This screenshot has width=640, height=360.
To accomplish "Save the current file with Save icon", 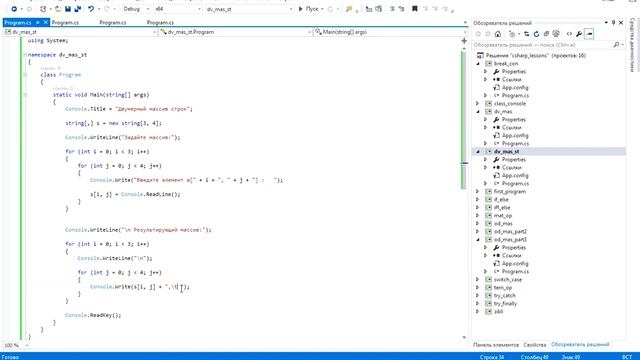I will click(x=68, y=9).
